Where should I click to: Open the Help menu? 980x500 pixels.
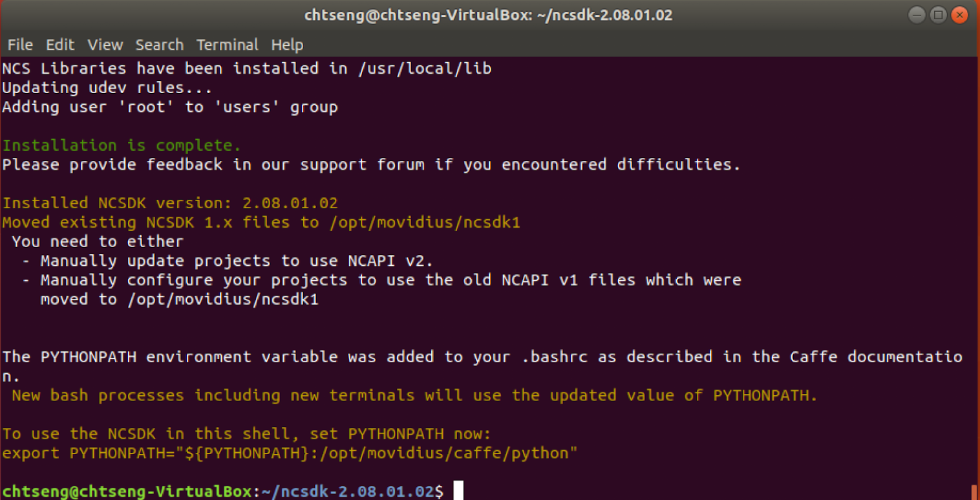pos(287,45)
